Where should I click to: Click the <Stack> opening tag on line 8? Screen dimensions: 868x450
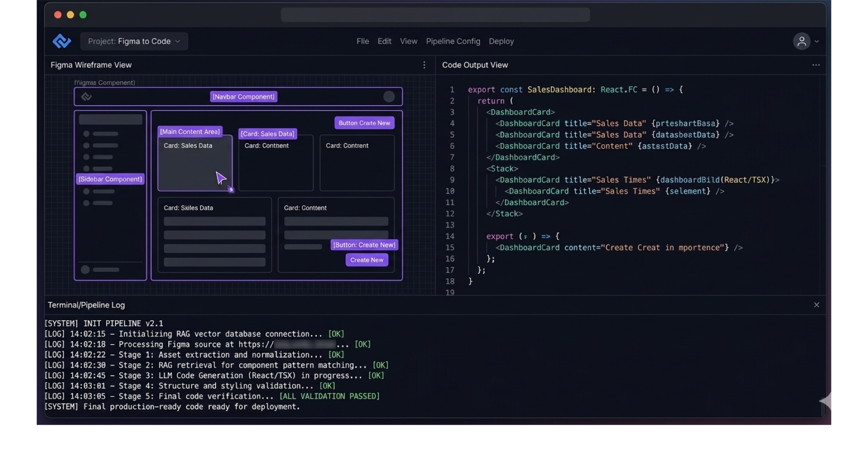(502, 169)
